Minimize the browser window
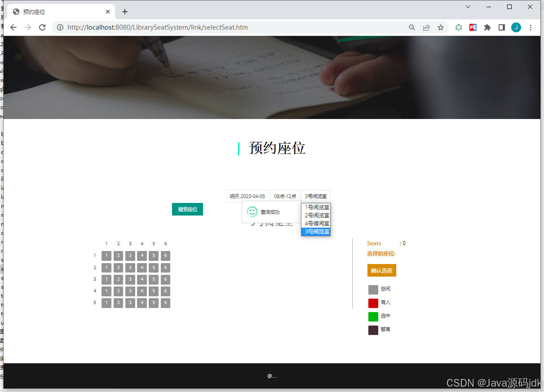Image resolution: width=544 pixels, height=392 pixels. (489, 7)
